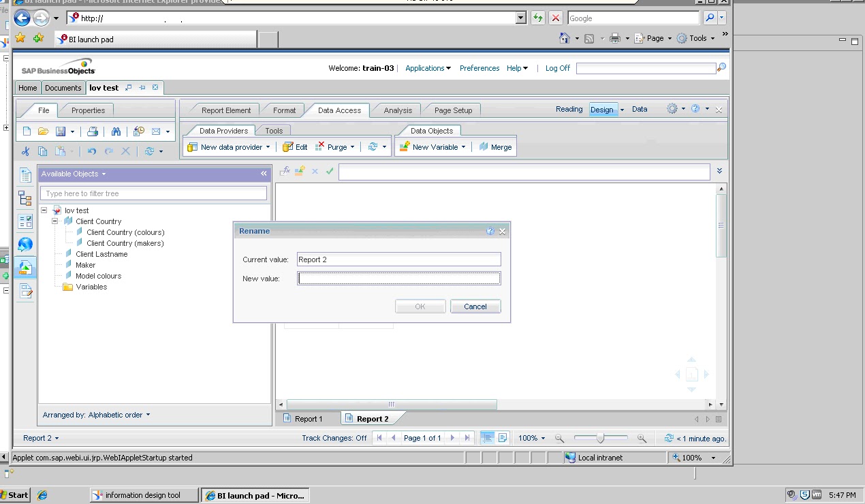The height and width of the screenshot is (504, 865).
Task: Click the Undo icon
Action: [x=91, y=151]
